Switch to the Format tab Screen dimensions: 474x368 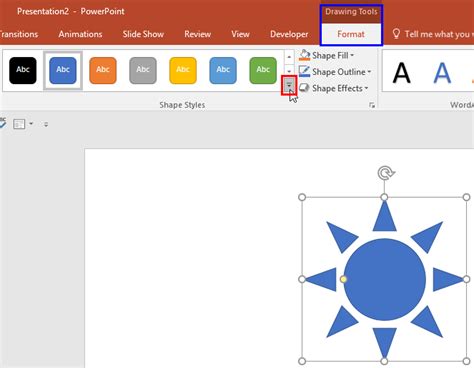pyautogui.click(x=351, y=34)
